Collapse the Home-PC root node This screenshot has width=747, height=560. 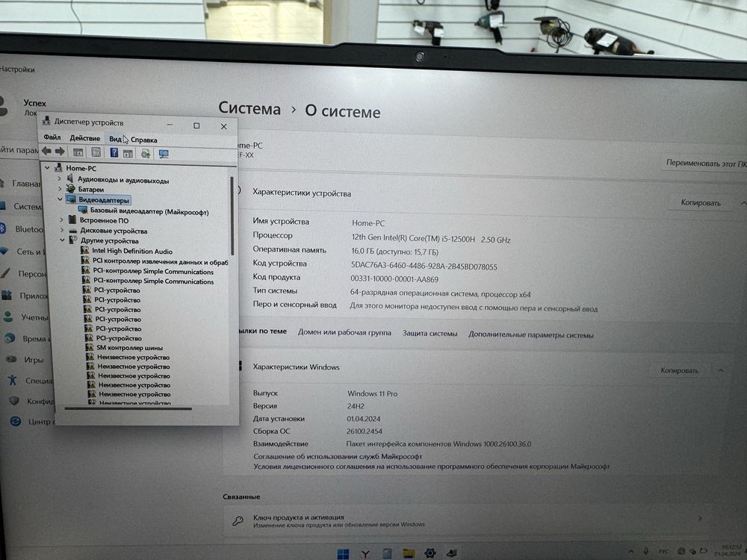tap(47, 167)
